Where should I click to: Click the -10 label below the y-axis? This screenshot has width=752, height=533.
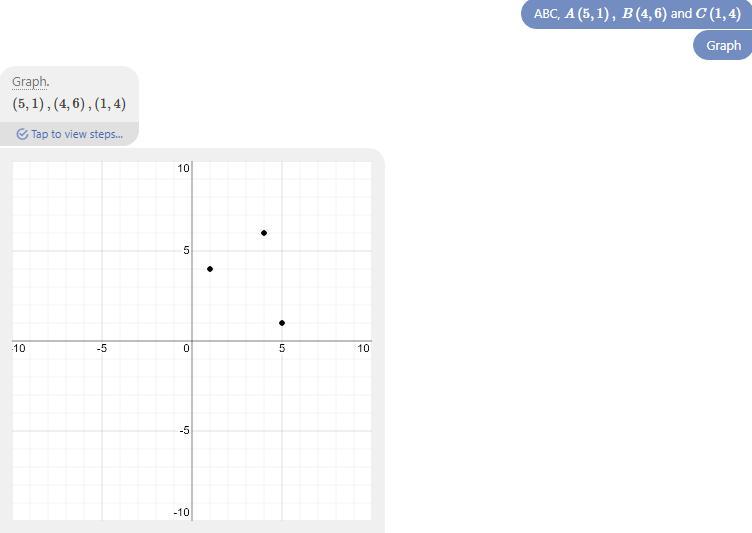coord(182,512)
